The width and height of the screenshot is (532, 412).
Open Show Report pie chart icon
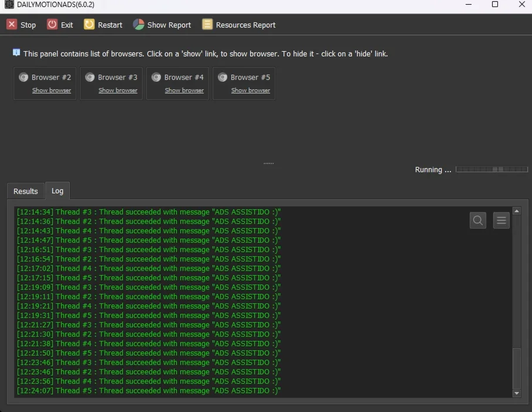coord(139,25)
